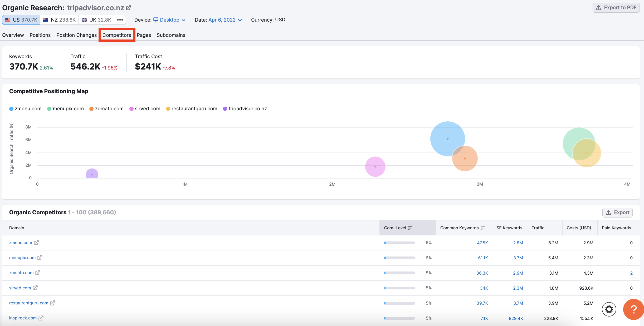
Task: Click the desktop monitor device icon
Action: point(156,20)
